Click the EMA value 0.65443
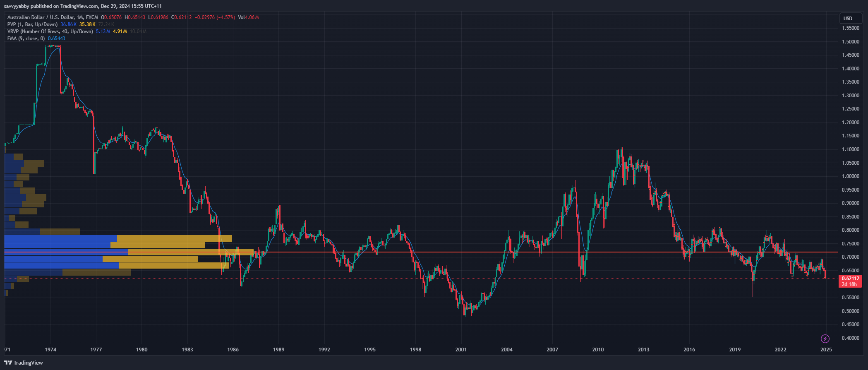The width and height of the screenshot is (868, 370). 56,38
